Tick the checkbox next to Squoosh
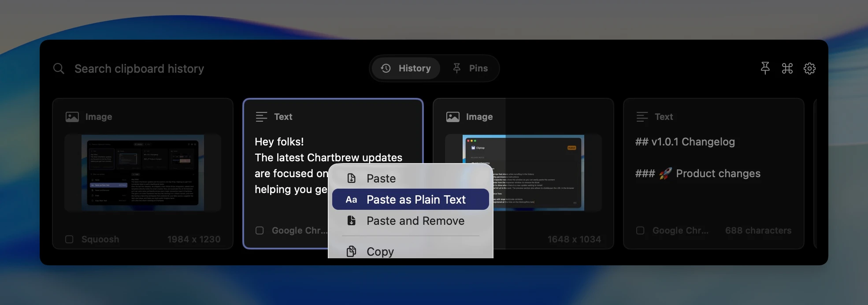868x305 pixels. [69, 239]
